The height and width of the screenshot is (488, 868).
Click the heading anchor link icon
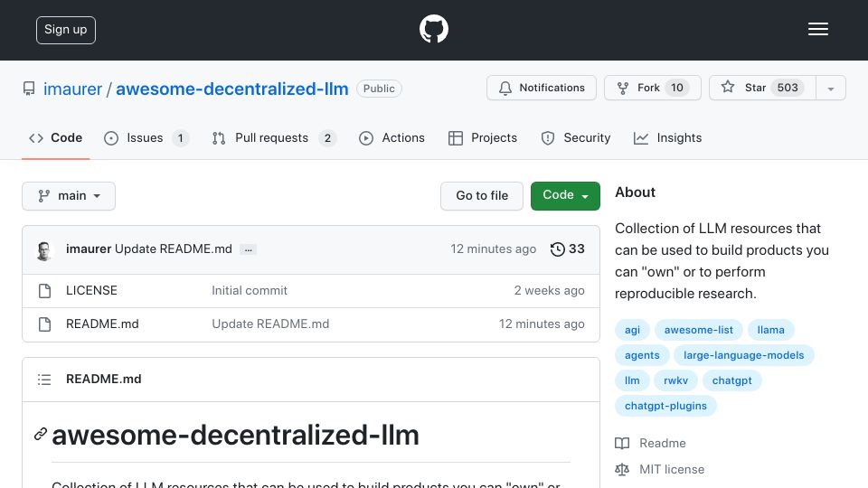41,435
